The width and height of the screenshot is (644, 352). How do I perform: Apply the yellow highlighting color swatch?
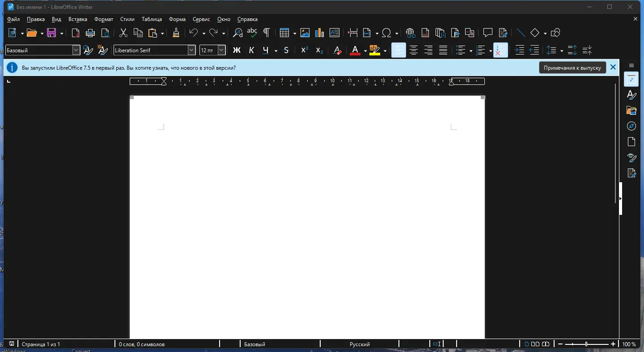pos(375,50)
